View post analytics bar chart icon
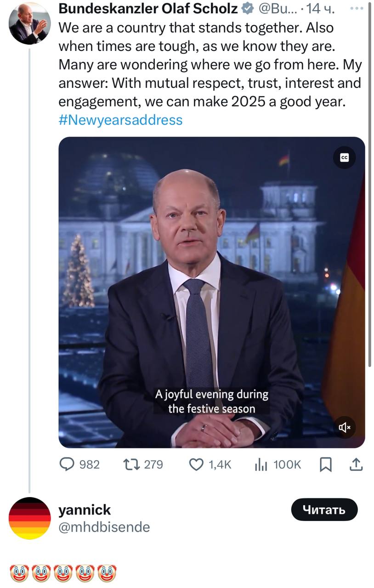The image size is (374, 588). click(261, 465)
